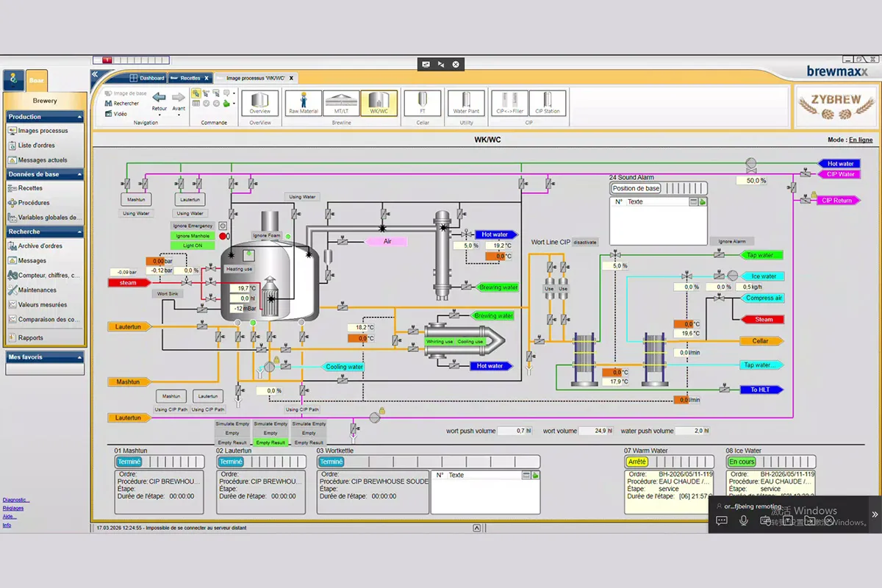
Task: Collapse the left sidebar with double chevron
Action: pyautogui.click(x=95, y=74)
